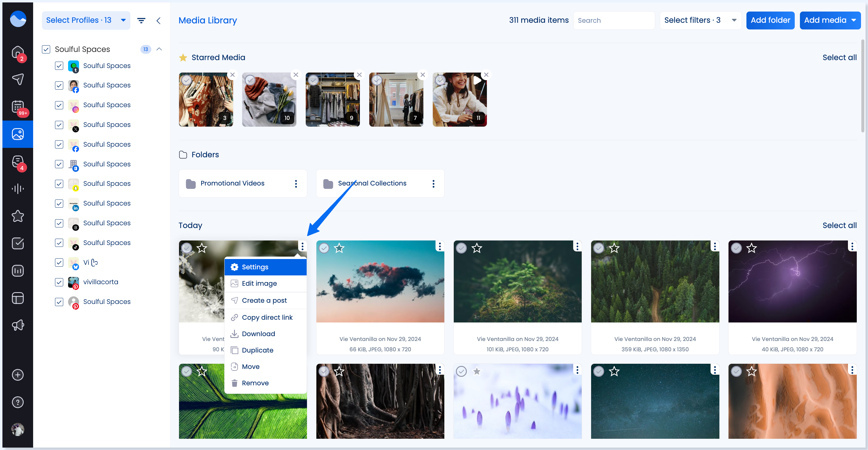Click Select all for Starred Media
The width and height of the screenshot is (868, 450).
(x=839, y=58)
